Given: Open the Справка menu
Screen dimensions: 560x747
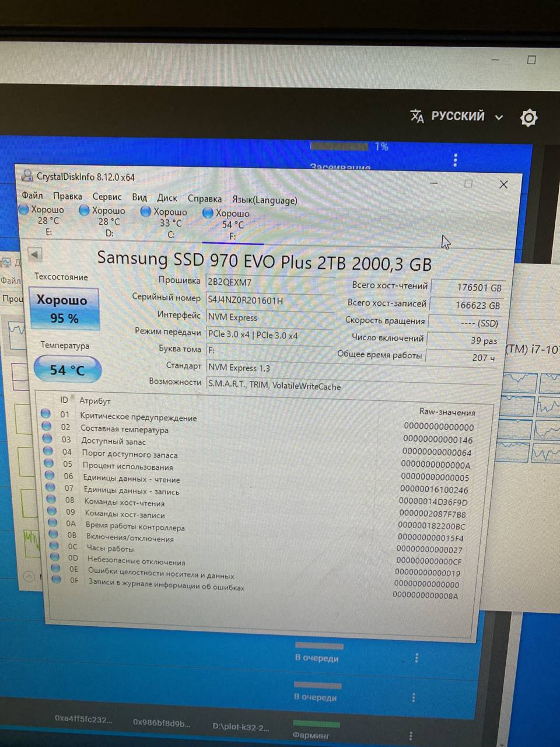Looking at the screenshot, I should pyautogui.click(x=204, y=198).
